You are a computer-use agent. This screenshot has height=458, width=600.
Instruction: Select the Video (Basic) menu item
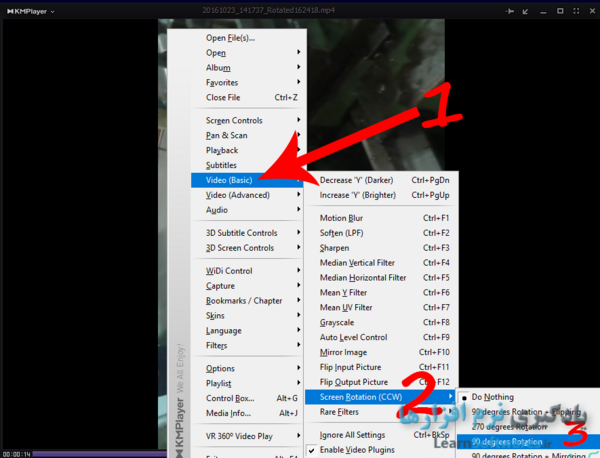[248, 180]
